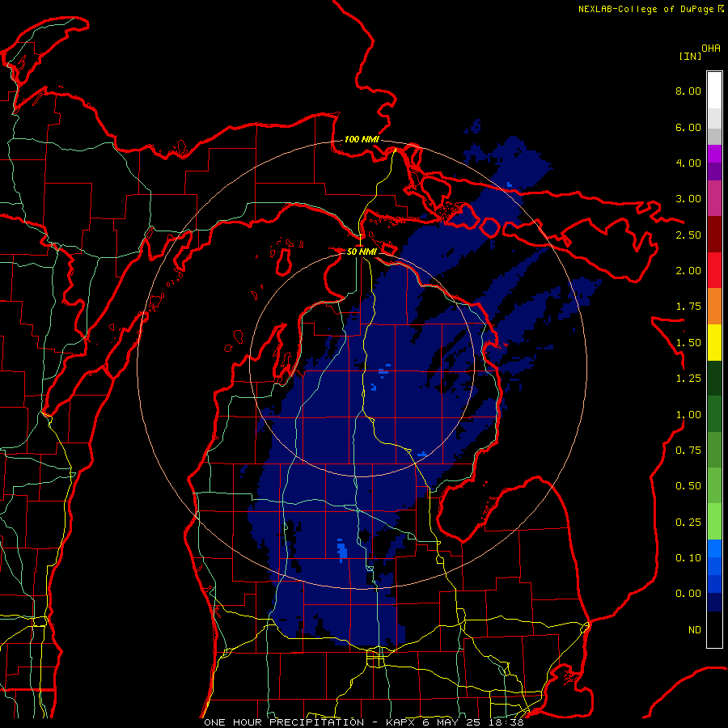This screenshot has width=728, height=728.
Task: Click the 8.00 legend value
Action: tap(688, 91)
